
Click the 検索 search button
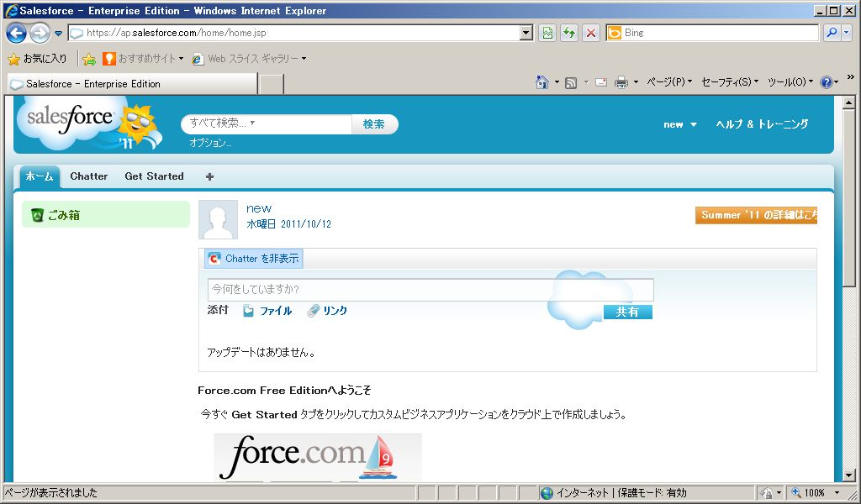(x=374, y=124)
